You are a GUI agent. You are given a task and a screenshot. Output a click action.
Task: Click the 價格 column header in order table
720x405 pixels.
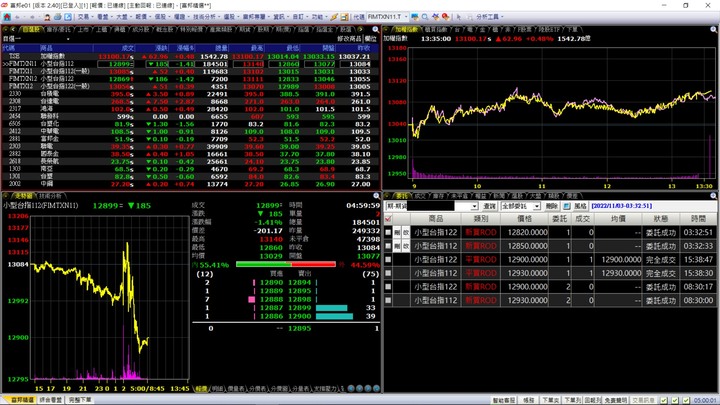click(524, 219)
